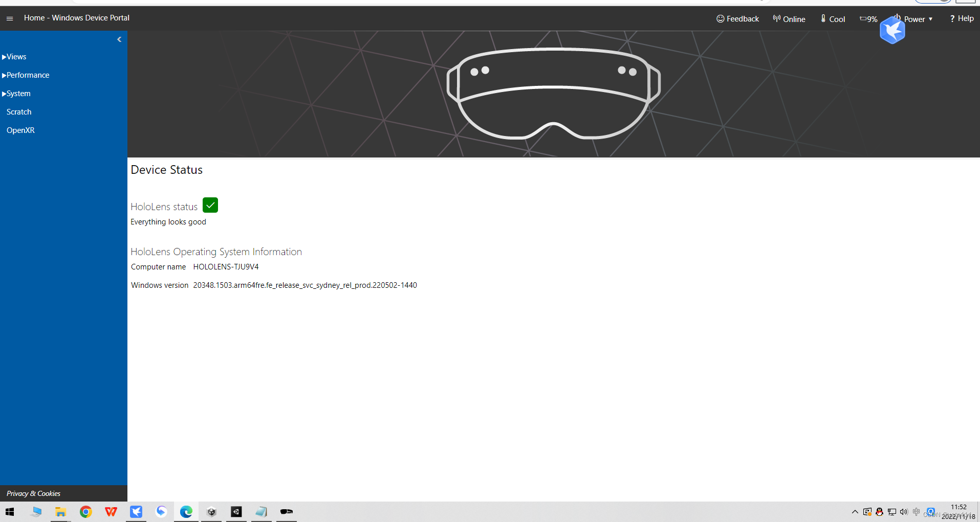Collapse the sidebar with the chevron
980x522 pixels.
pyautogui.click(x=119, y=39)
